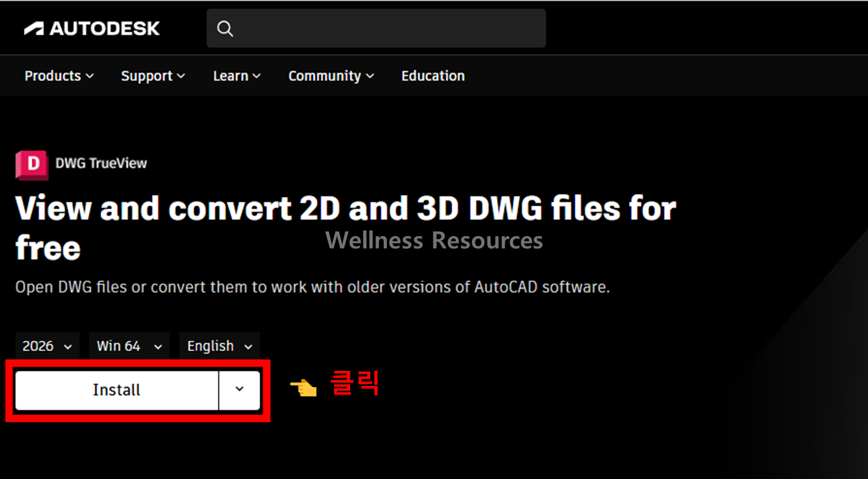
Task: Open the English language dropdown
Action: 220,346
